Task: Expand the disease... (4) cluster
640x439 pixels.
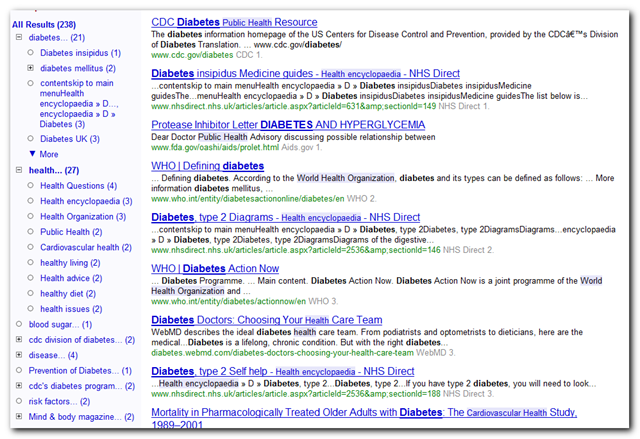Action: 19,355
